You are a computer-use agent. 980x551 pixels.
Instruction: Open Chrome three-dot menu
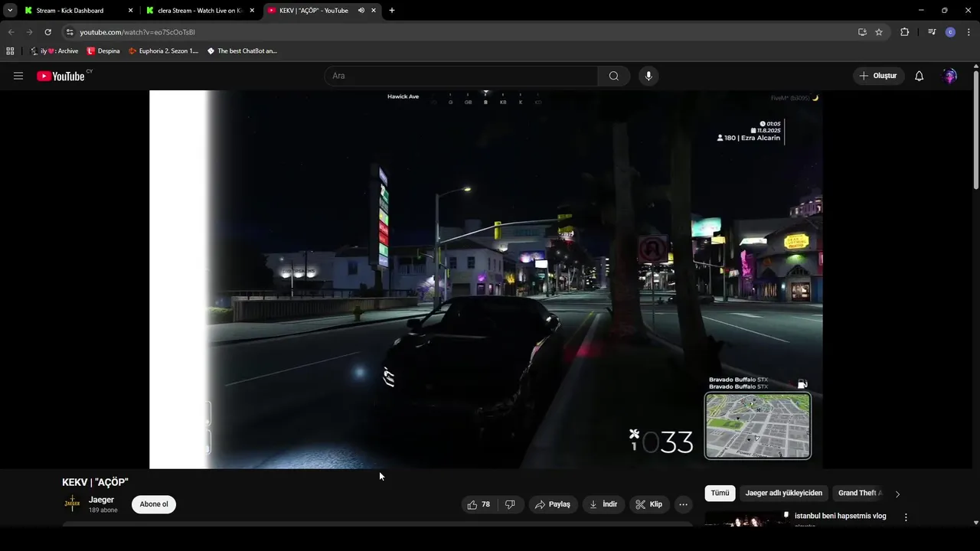coord(968,32)
